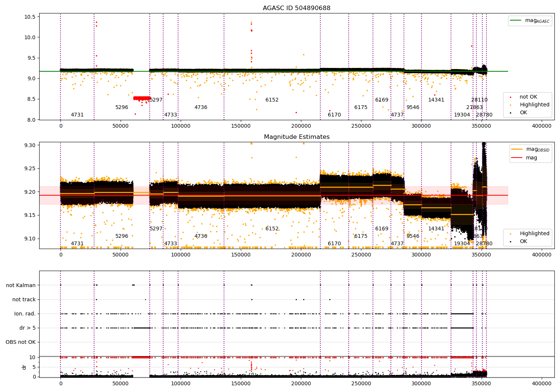560x392 pixels.
Task: Click the 10 tick label on dr axis
Action: point(32,358)
